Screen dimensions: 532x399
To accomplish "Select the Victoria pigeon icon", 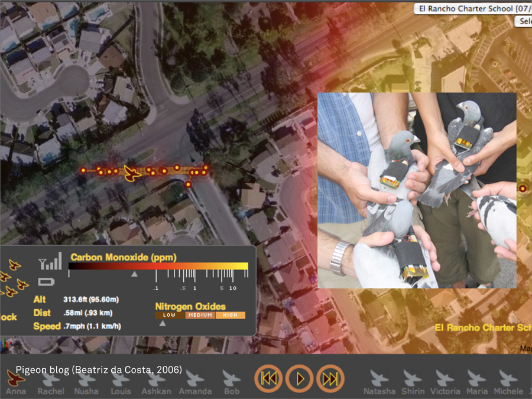I will pos(445,379).
